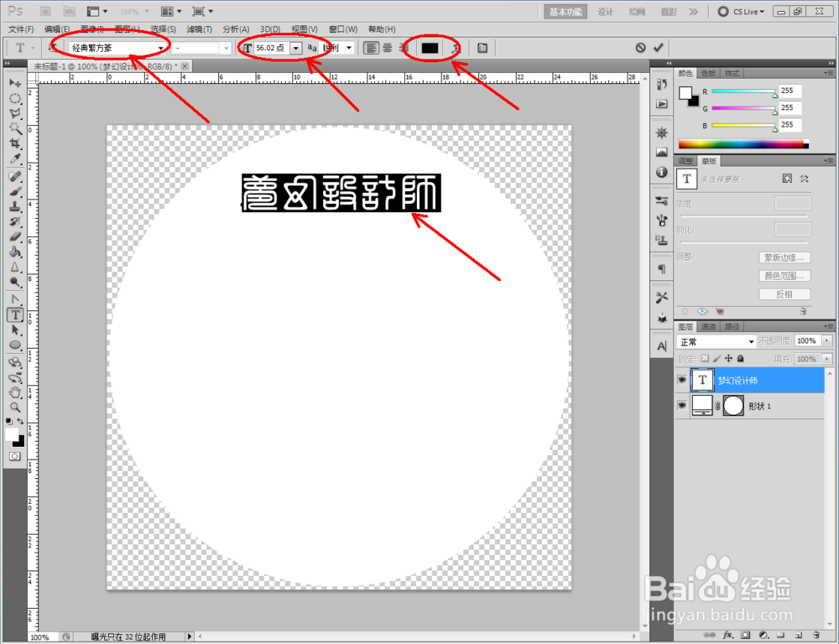
Task: Select the Horizontal Type tool
Action: click(15, 314)
